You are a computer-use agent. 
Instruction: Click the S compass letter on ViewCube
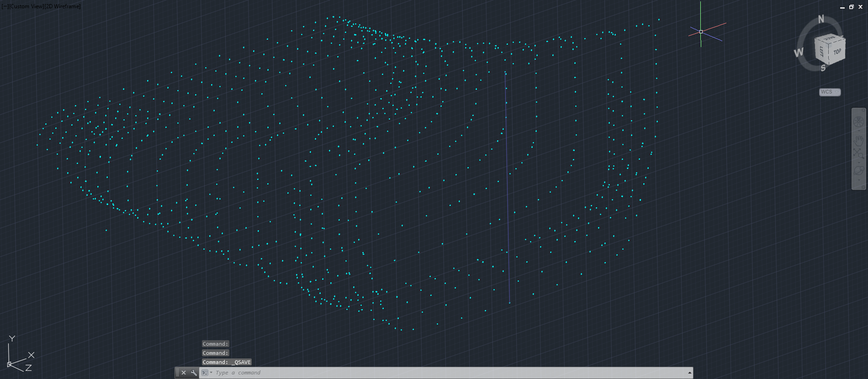tap(823, 68)
